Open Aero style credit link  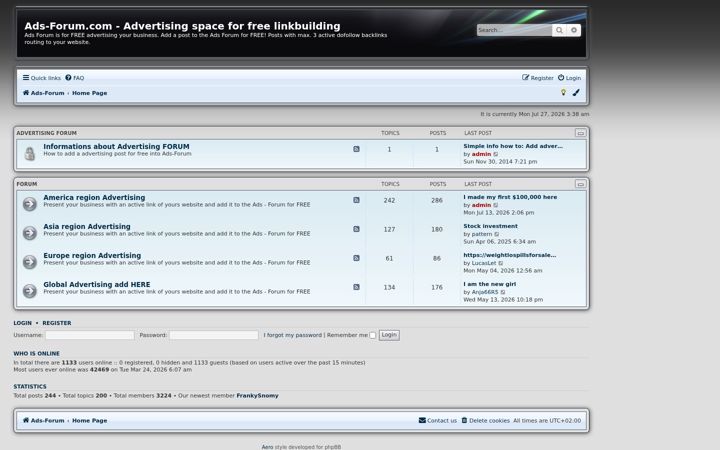(x=267, y=447)
